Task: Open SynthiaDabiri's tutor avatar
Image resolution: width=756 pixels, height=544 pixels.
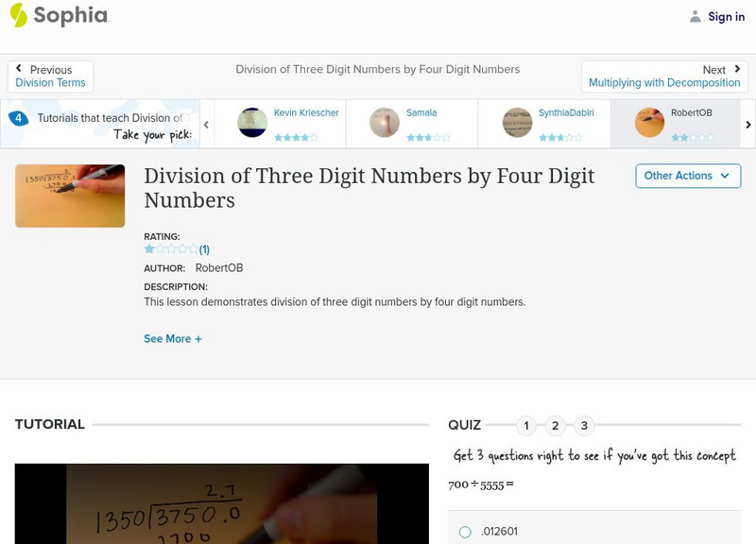Action: (x=517, y=123)
